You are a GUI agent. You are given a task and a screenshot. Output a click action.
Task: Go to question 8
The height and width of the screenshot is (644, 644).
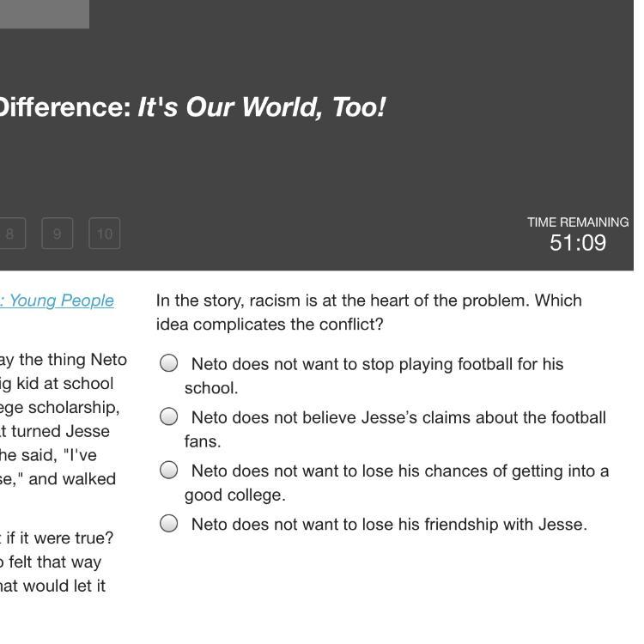tap(10, 234)
